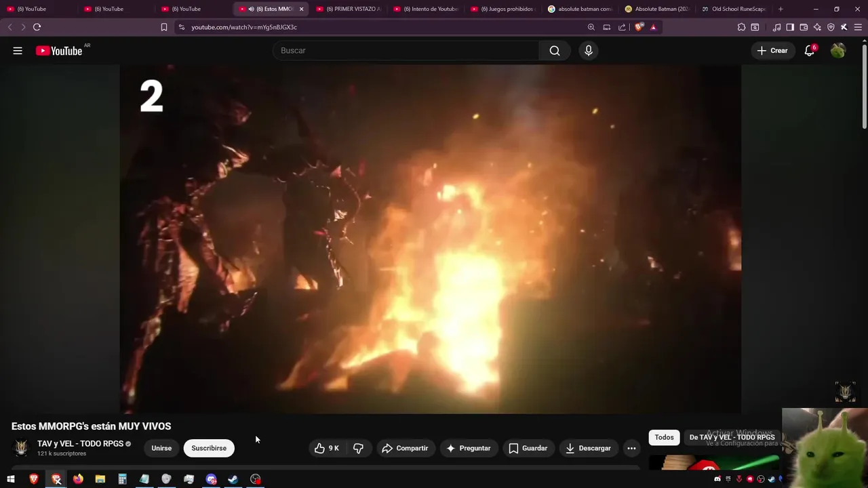
Task: Click the URL address bar
Action: [380, 27]
